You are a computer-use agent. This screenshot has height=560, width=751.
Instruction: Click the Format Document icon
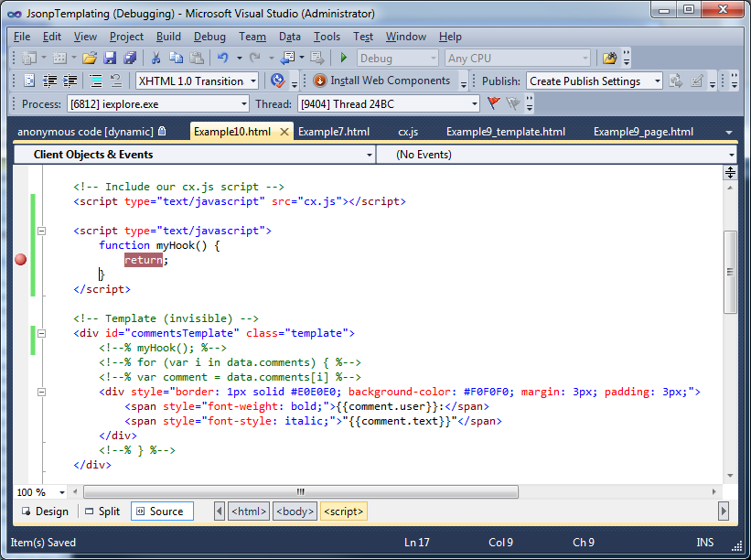point(29,81)
